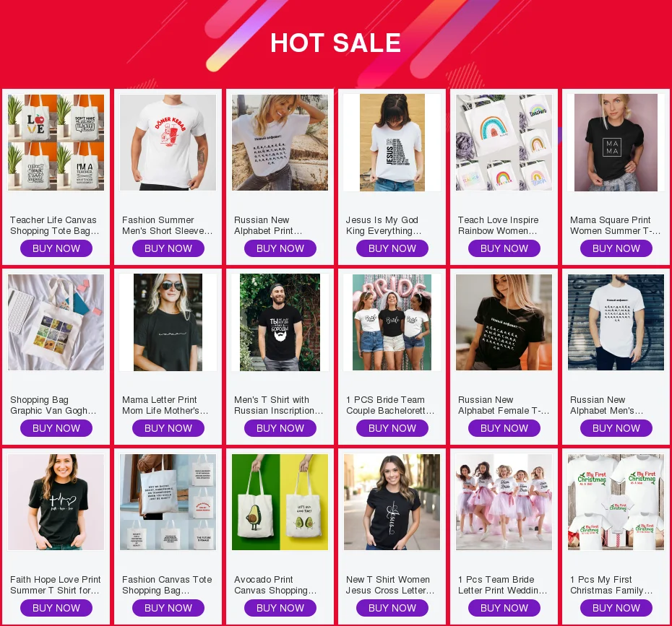
Task: Open New T Shirt Women Jesus Cross title
Action: (390, 585)
